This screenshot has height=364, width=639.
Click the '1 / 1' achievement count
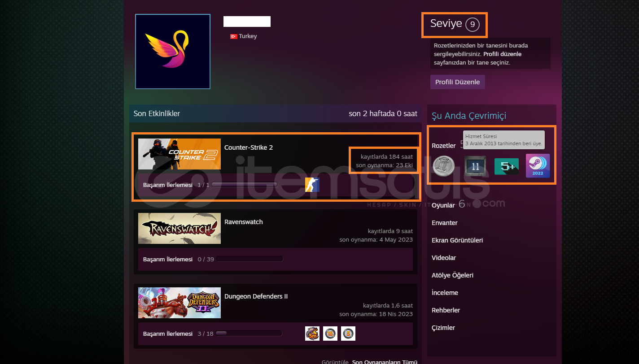(203, 185)
